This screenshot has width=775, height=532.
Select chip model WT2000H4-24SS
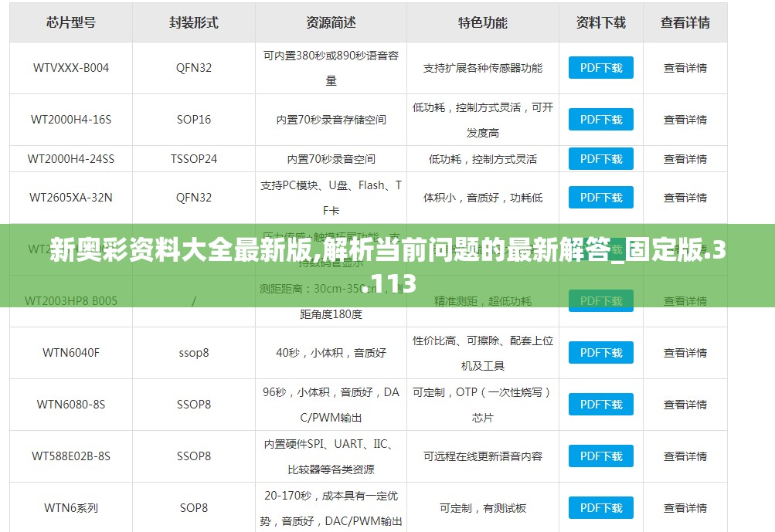70,159
